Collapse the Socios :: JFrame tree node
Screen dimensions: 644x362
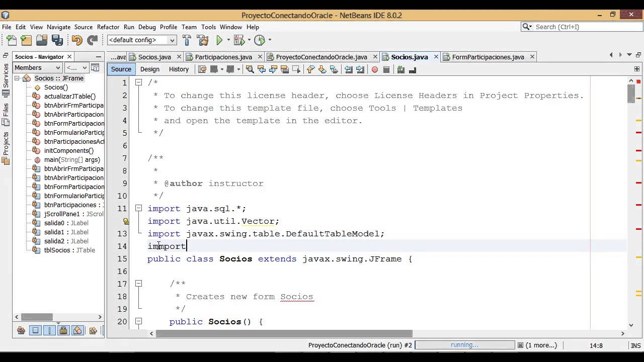click(x=17, y=78)
